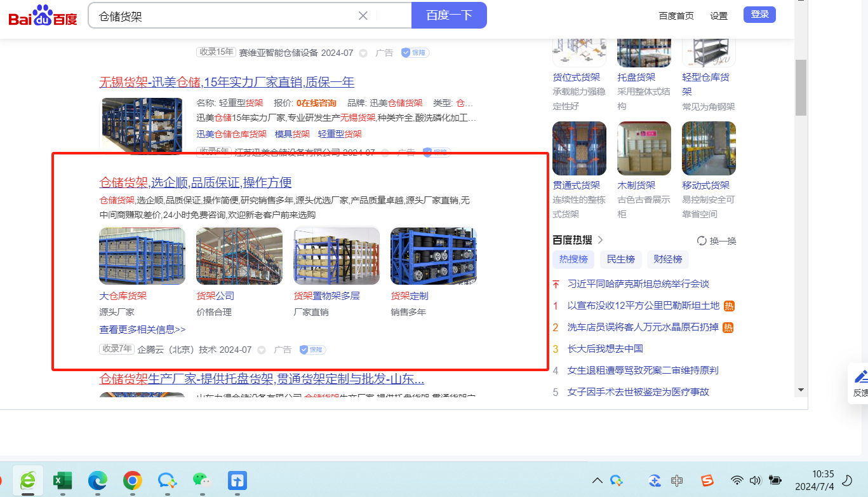Image resolution: width=868 pixels, height=497 pixels.
Task: Show hidden system tray icons
Action: (x=597, y=480)
